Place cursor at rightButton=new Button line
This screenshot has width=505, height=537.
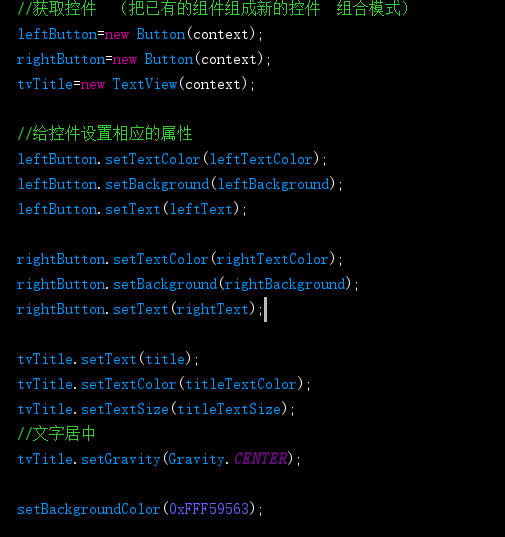click(x=144, y=60)
